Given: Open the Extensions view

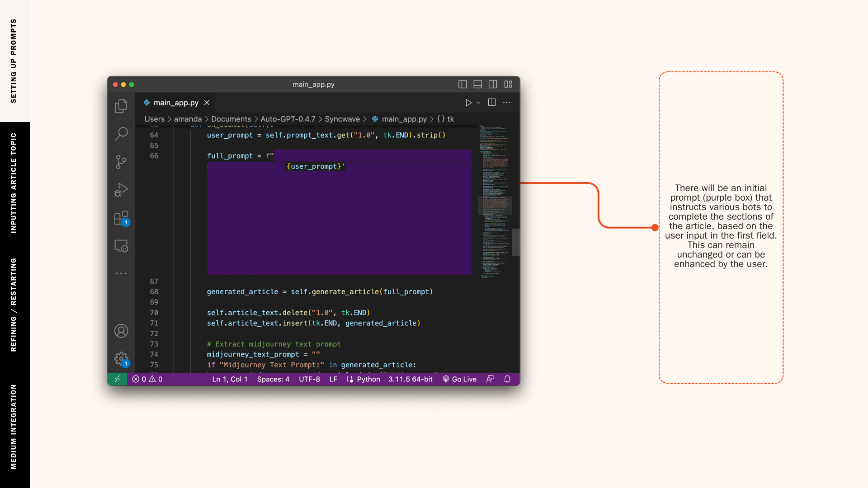Looking at the screenshot, I should point(121,218).
